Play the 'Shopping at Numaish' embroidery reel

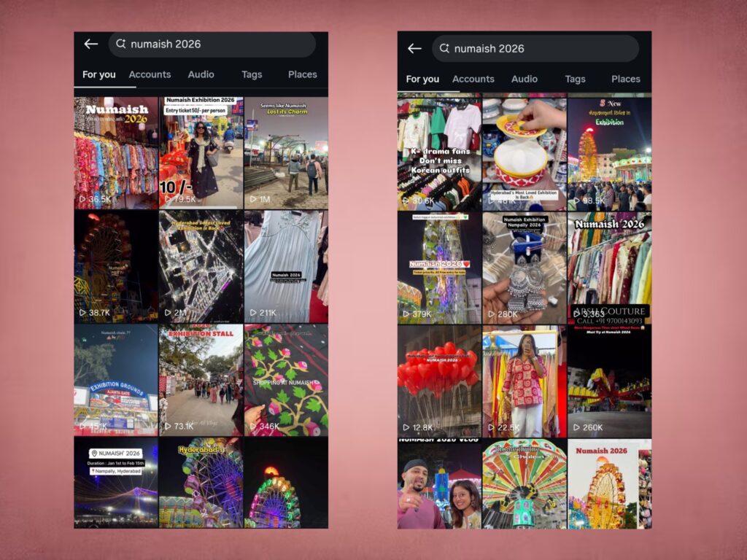pos(286,379)
